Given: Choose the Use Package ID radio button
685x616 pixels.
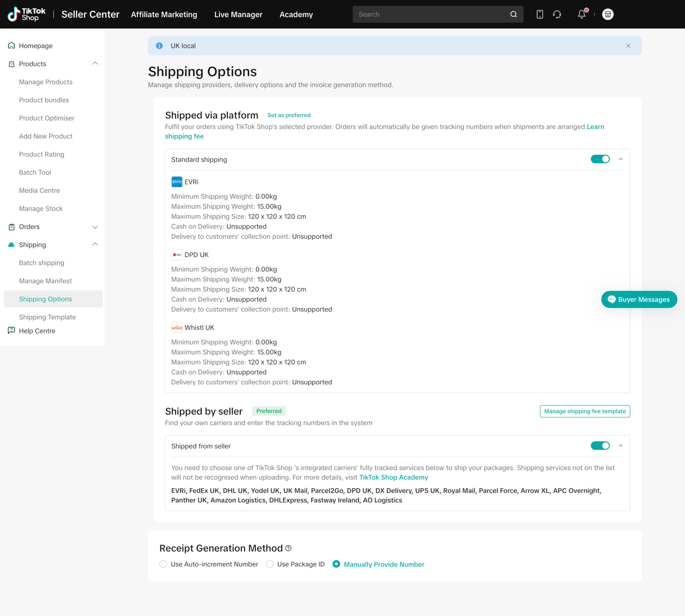Looking at the screenshot, I should point(270,564).
